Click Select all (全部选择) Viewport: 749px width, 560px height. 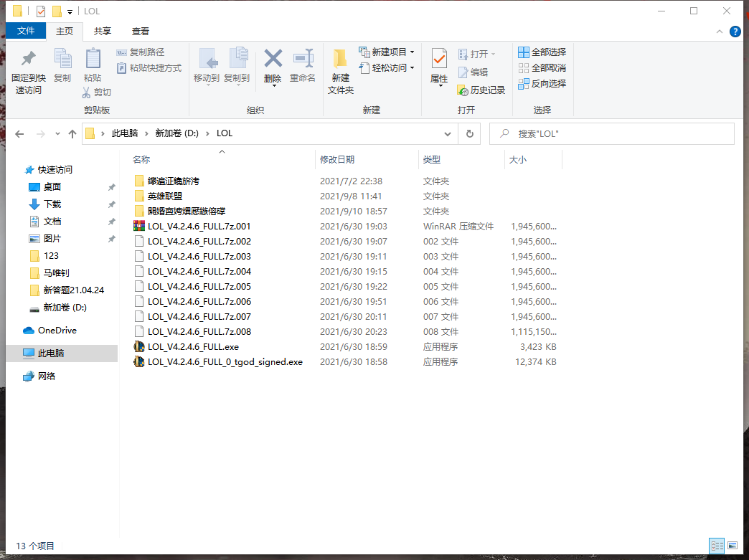tap(542, 52)
